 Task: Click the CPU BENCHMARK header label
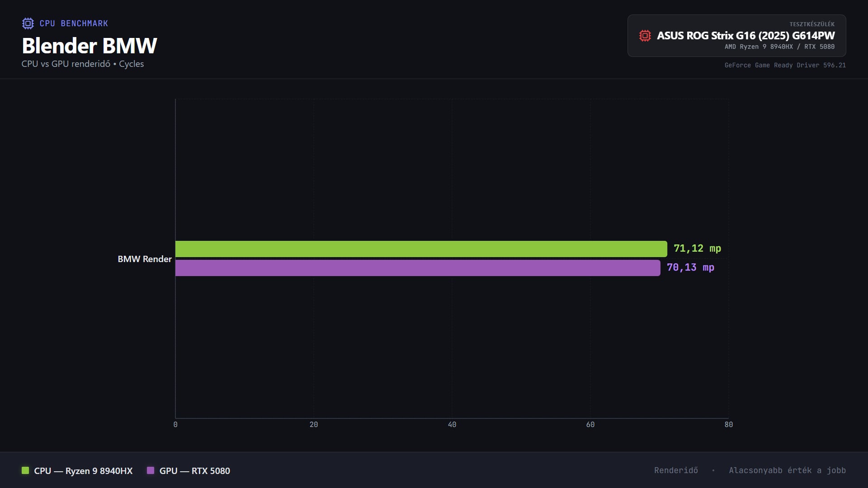[74, 23]
